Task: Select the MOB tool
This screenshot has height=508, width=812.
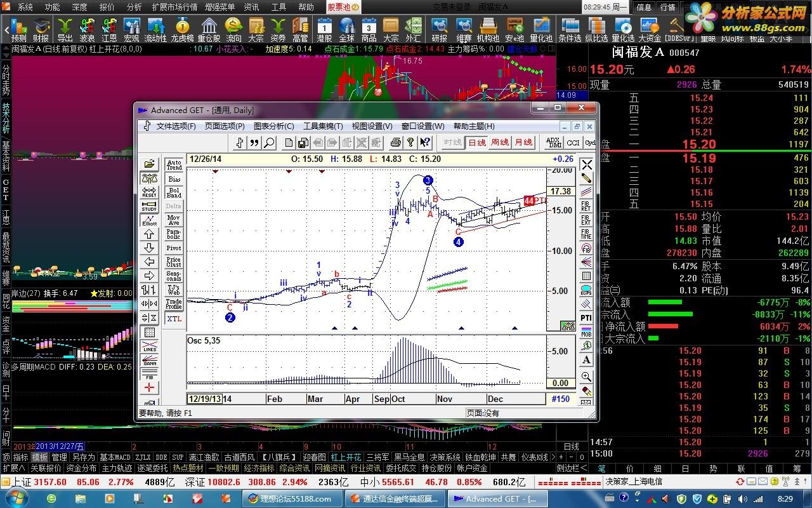Action: point(586,331)
